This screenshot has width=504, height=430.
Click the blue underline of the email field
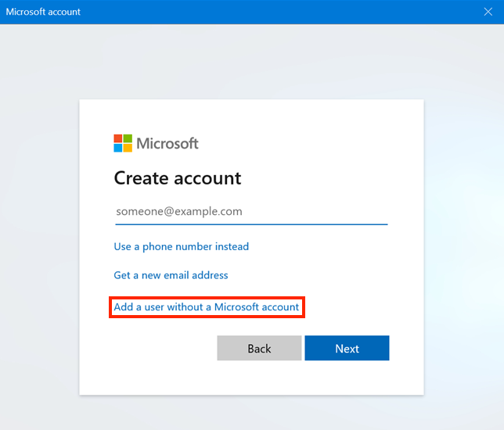click(251, 224)
